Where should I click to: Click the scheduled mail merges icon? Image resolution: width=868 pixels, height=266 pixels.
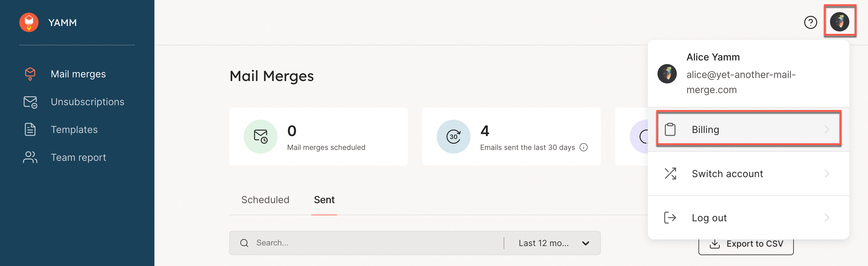(261, 137)
